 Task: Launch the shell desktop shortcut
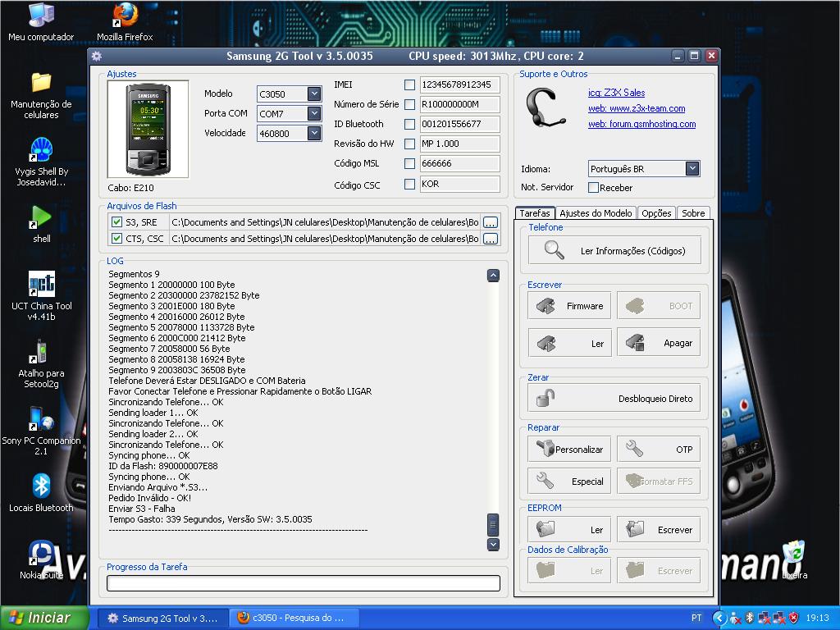click(x=41, y=224)
